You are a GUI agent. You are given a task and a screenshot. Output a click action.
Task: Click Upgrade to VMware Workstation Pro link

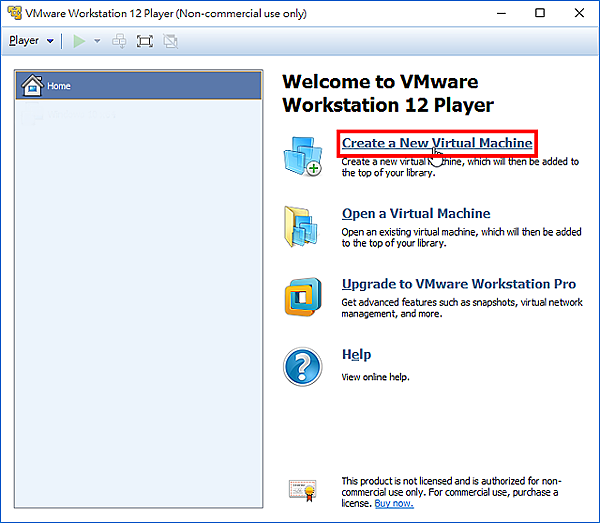click(459, 284)
